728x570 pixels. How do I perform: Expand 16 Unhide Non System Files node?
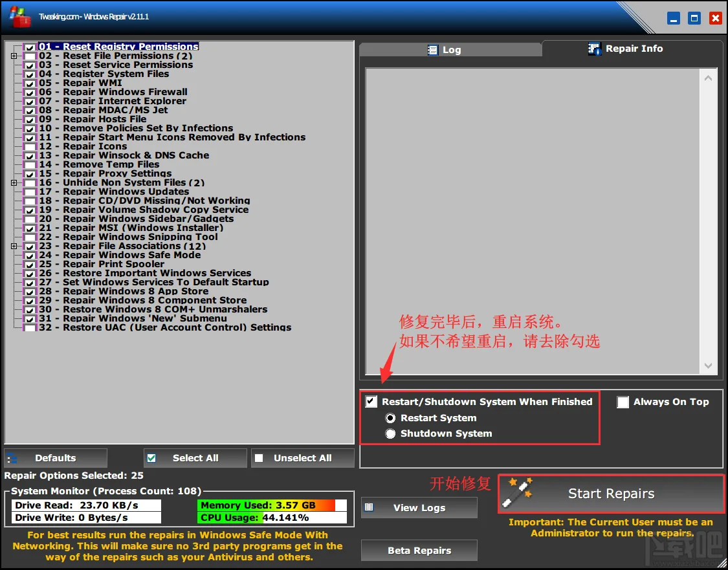point(14,183)
